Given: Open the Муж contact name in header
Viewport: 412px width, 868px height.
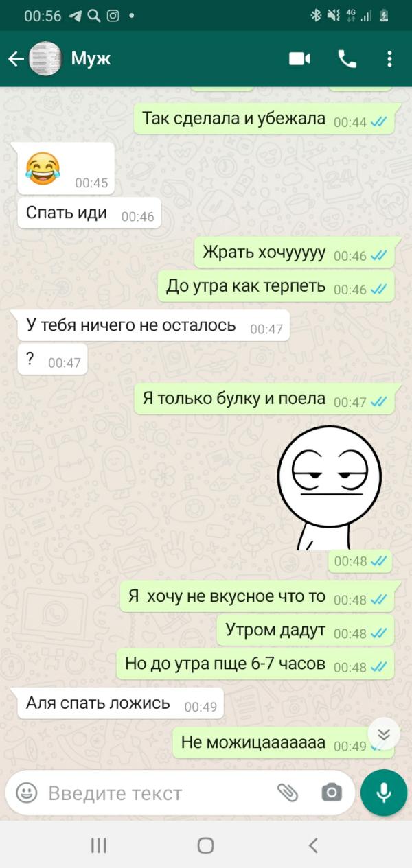Looking at the screenshot, I should 91,59.
